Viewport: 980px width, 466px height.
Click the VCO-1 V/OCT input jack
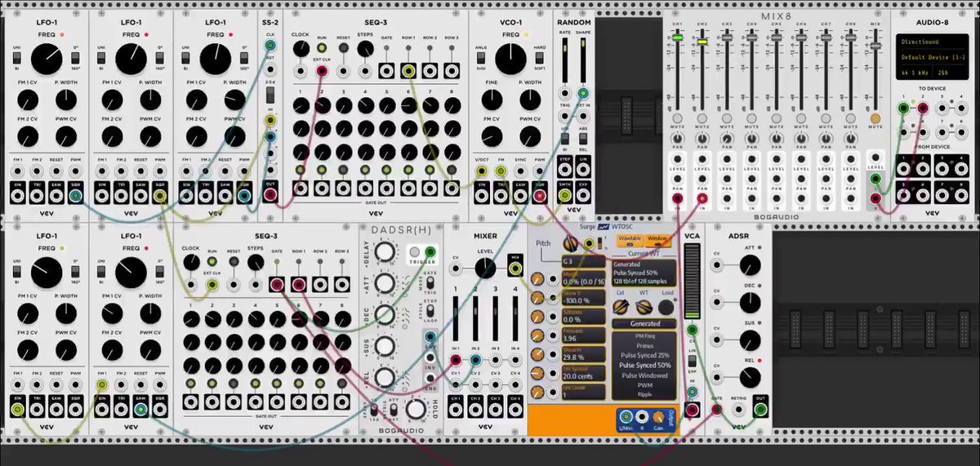coord(481,171)
